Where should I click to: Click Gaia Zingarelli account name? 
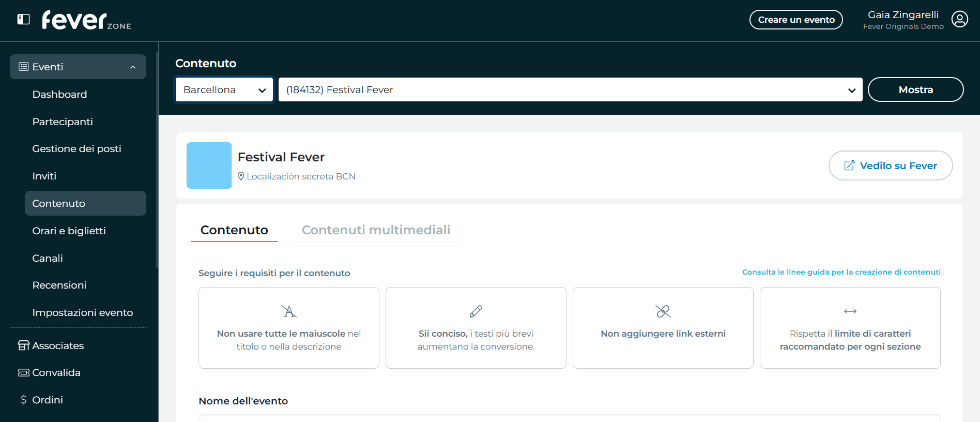point(903,14)
